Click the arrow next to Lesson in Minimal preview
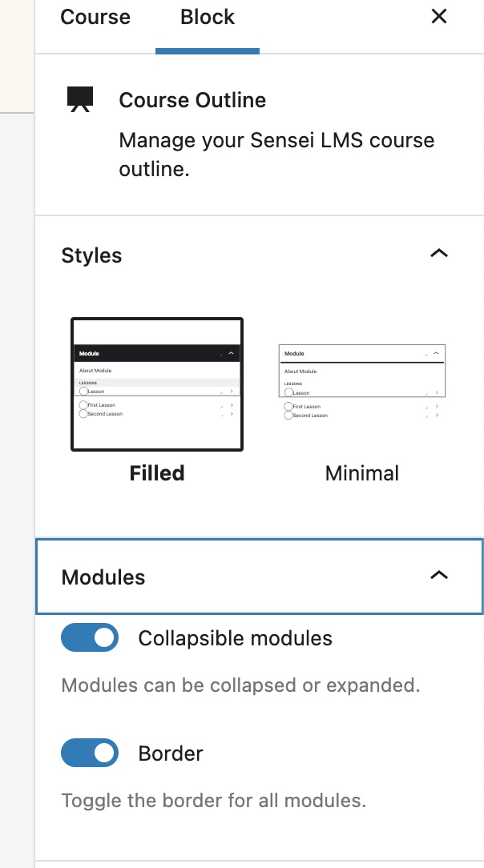484x868 pixels. tap(437, 393)
